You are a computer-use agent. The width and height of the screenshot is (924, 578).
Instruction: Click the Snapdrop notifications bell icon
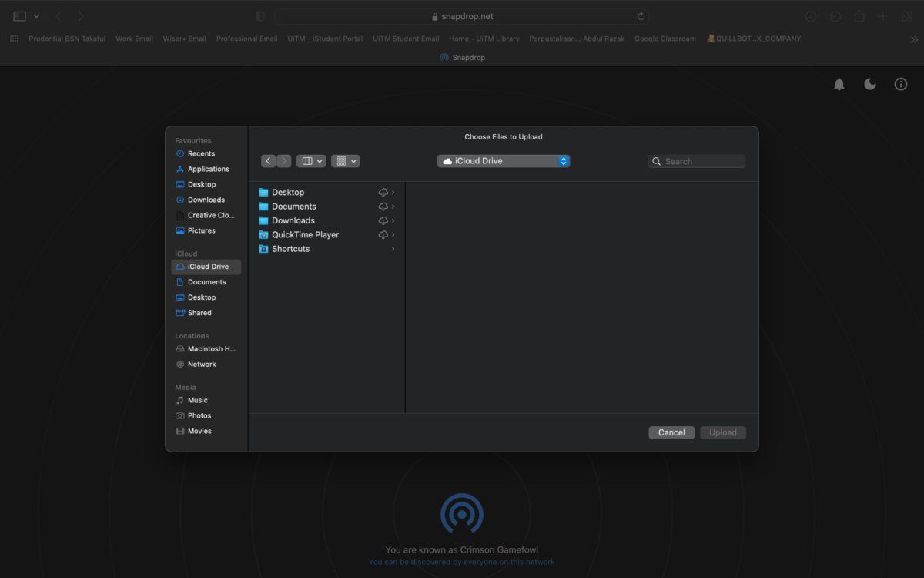pyautogui.click(x=839, y=85)
